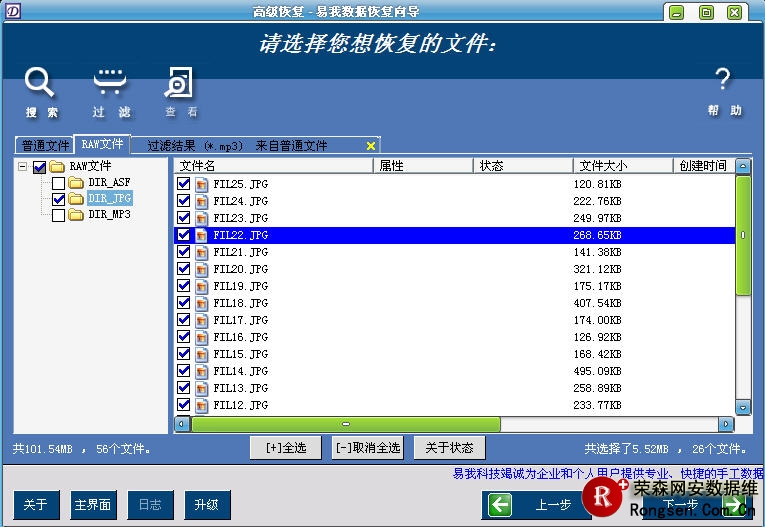The height and width of the screenshot is (527, 765).
Task: Click the View (查看) icon
Action: (180, 82)
